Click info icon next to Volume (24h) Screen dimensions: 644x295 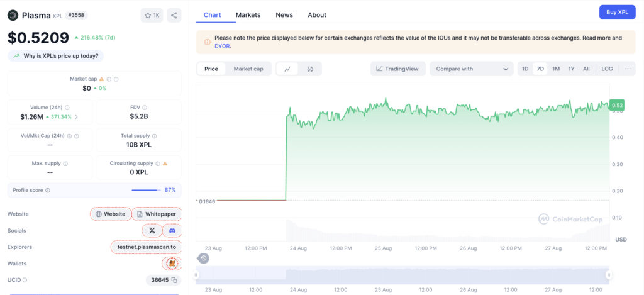click(x=67, y=107)
